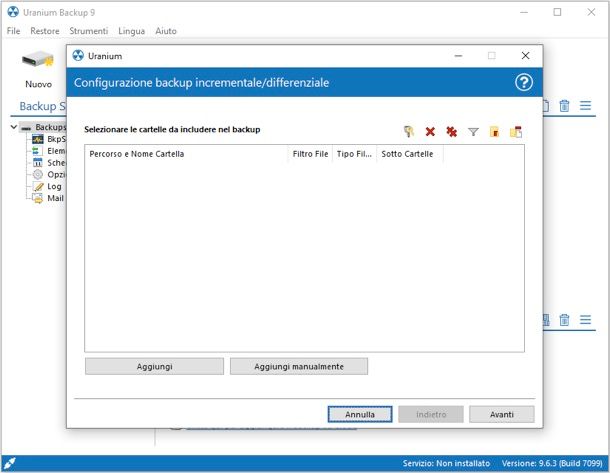Click the Uranium radiation logo in dialog title
The height and width of the screenshot is (473, 610).
pyautogui.click(x=78, y=56)
